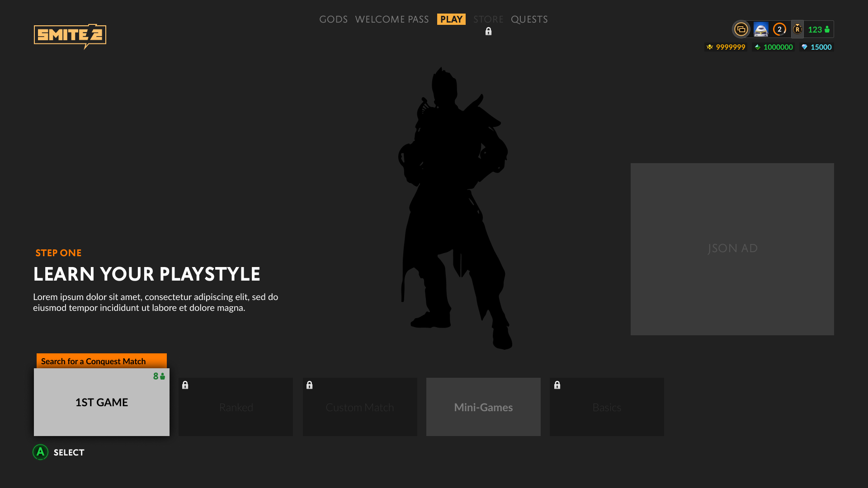Switch to the WELCOME PASS tab
The image size is (868, 488).
(392, 19)
